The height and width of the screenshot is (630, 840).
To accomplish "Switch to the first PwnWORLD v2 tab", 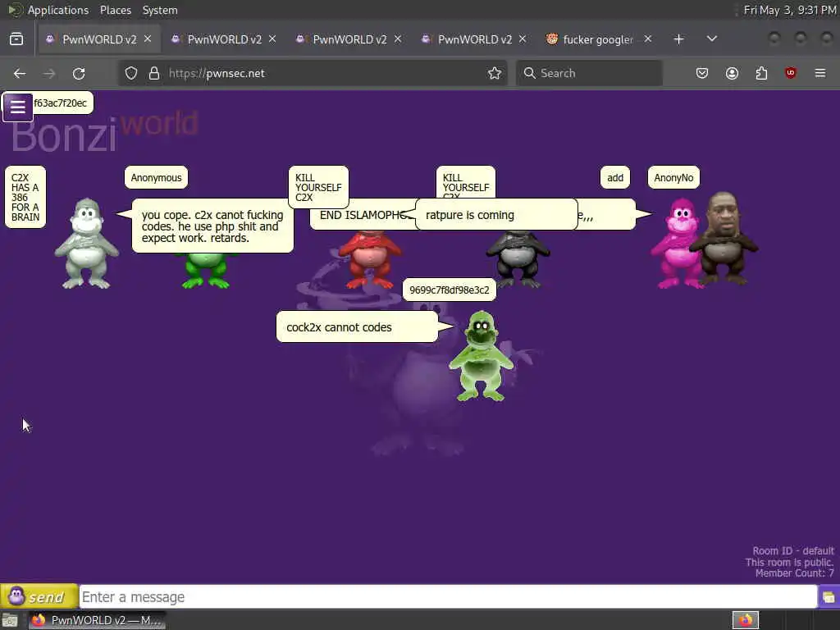I will (x=99, y=39).
